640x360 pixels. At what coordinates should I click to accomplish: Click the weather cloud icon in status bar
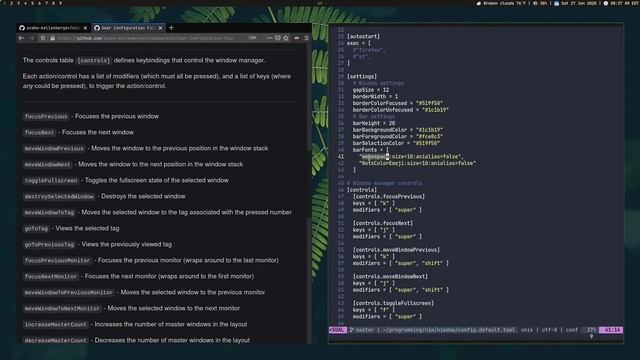(x=479, y=3)
